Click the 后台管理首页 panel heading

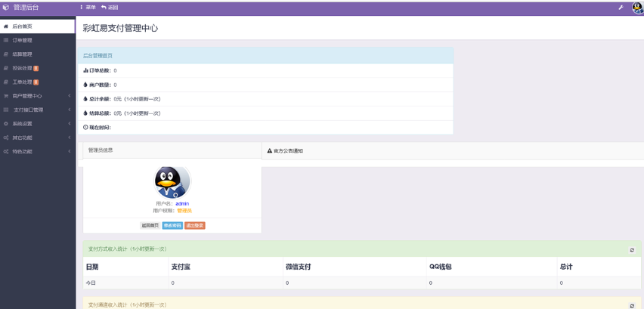point(98,55)
